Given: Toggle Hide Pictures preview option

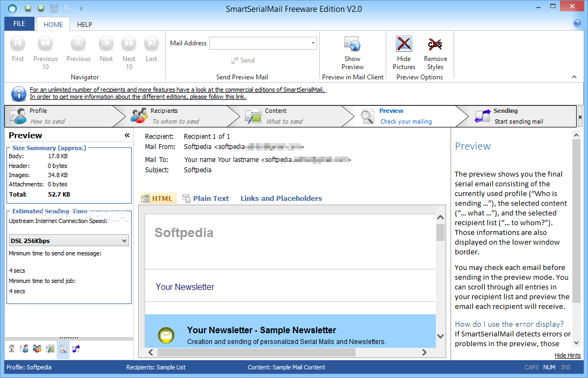Looking at the screenshot, I should pyautogui.click(x=404, y=53).
